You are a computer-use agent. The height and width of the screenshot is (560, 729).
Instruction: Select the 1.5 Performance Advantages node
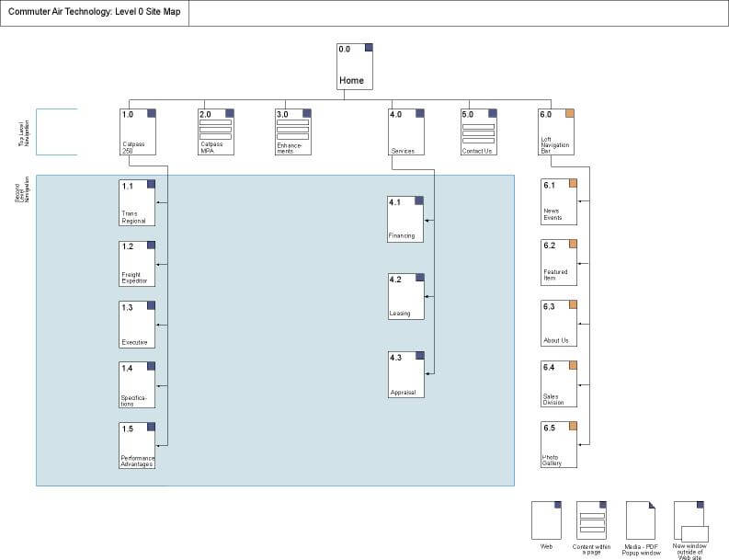[x=137, y=445]
